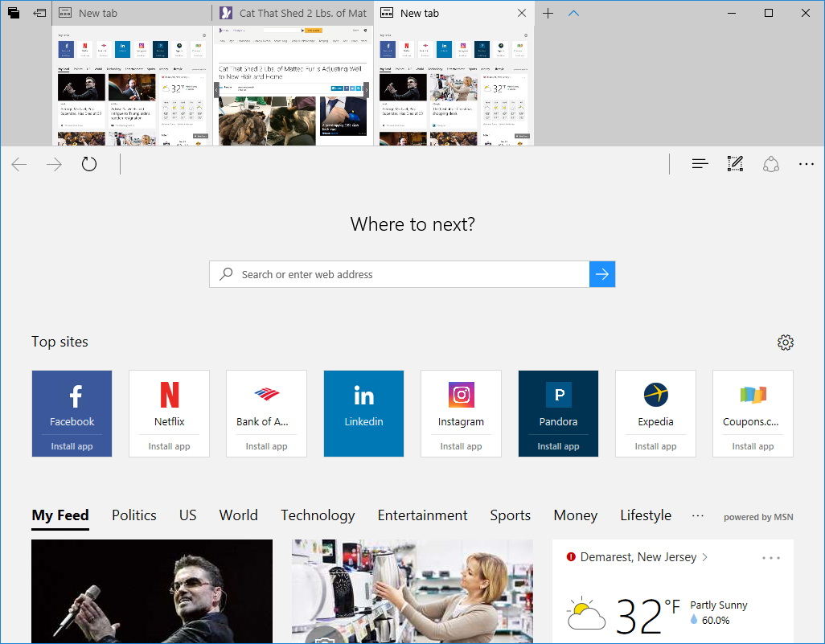This screenshot has height=644, width=825.
Task: Add a new tab with plus icon
Action: (548, 13)
